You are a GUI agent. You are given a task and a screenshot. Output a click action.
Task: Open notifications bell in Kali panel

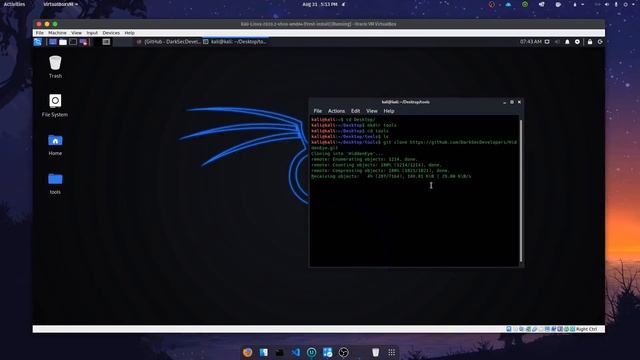pos(567,42)
